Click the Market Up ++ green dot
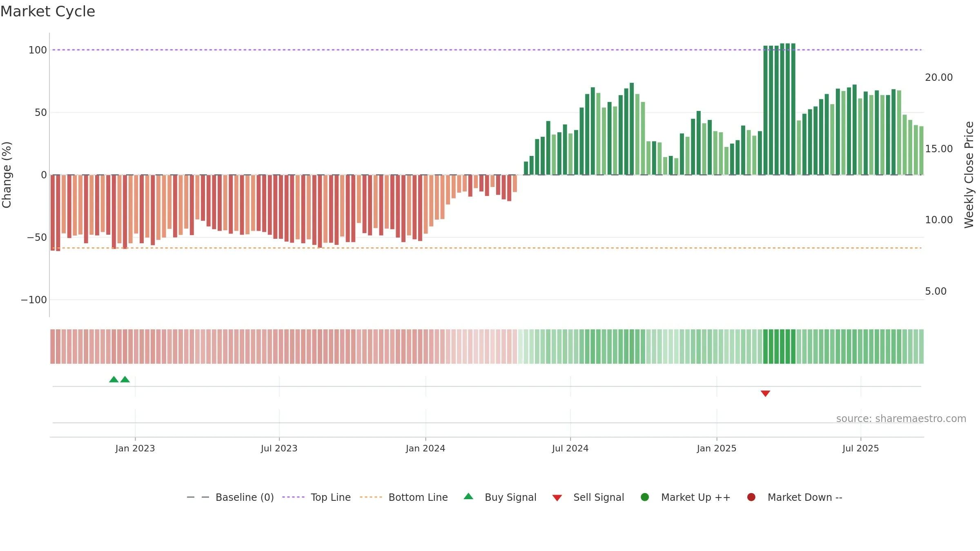This screenshot has width=980, height=551. 645,497
